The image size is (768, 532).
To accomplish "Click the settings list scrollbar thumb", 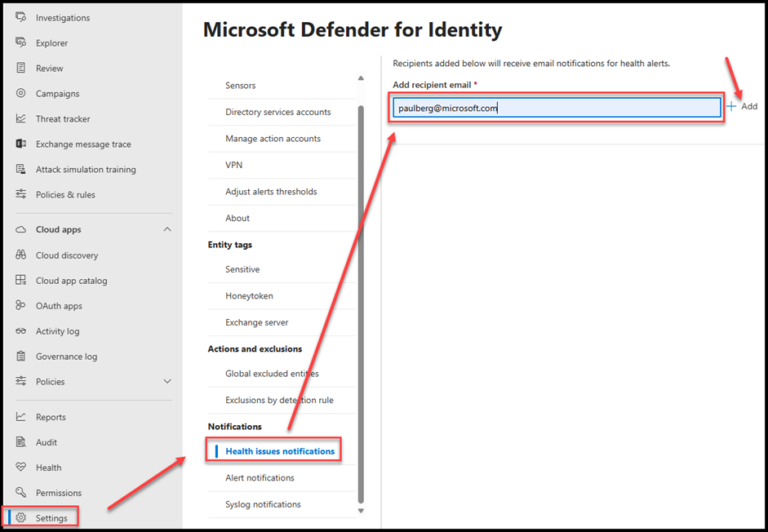I will point(361,304).
